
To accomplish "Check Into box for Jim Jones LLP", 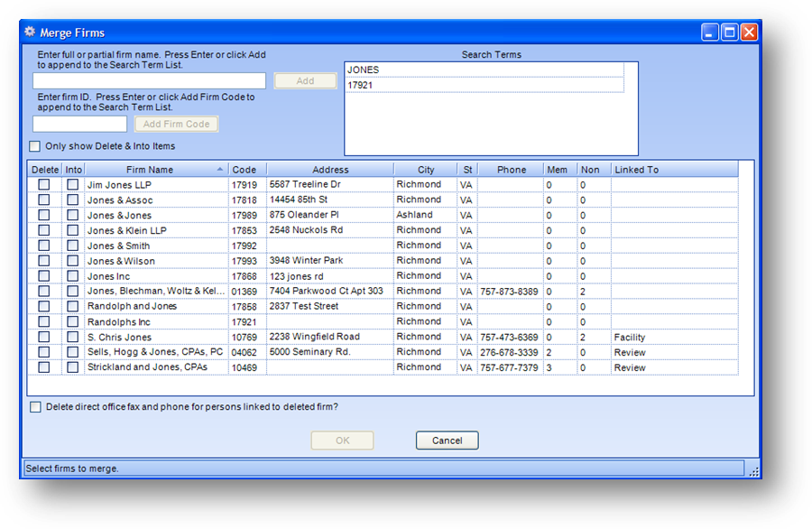I will point(72,184).
